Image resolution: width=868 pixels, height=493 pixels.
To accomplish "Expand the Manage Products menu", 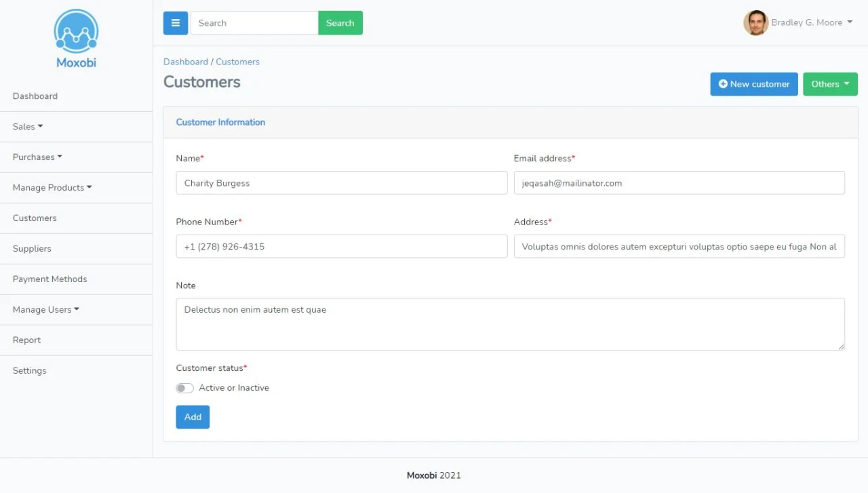I will tap(52, 188).
